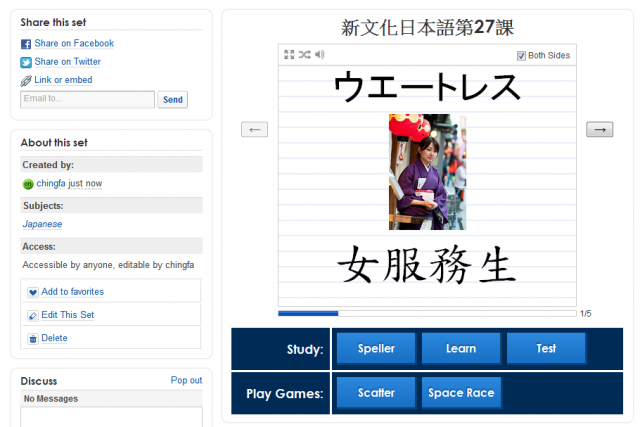The image size is (640, 427).
Task: Click the 'just now' timestamp text
Action: pyautogui.click(x=85, y=184)
